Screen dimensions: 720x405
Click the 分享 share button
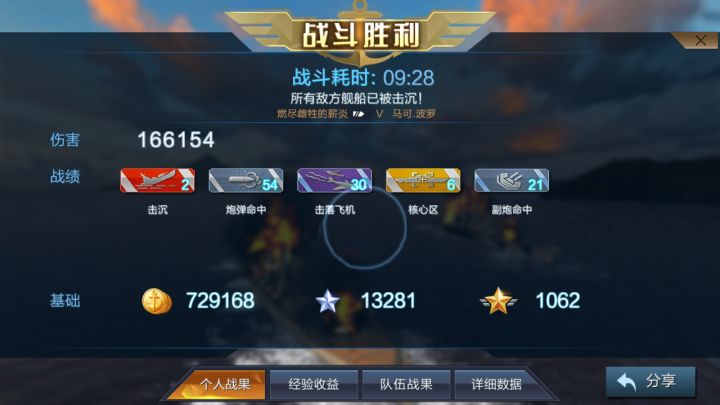coord(650,381)
